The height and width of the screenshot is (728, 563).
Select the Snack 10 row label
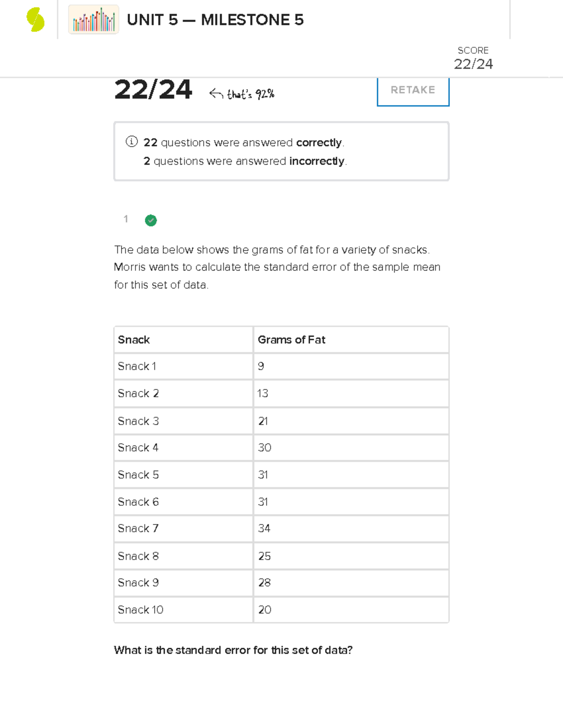tap(140, 609)
